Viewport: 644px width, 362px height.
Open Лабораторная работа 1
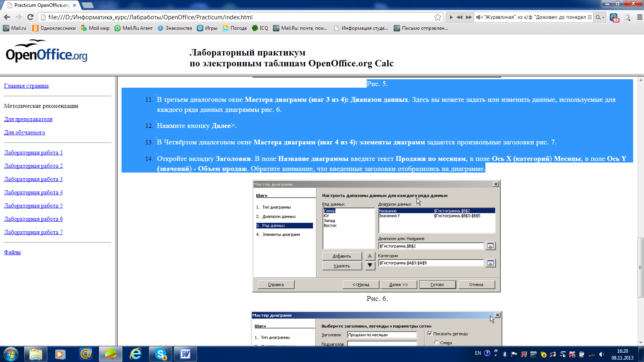click(33, 152)
